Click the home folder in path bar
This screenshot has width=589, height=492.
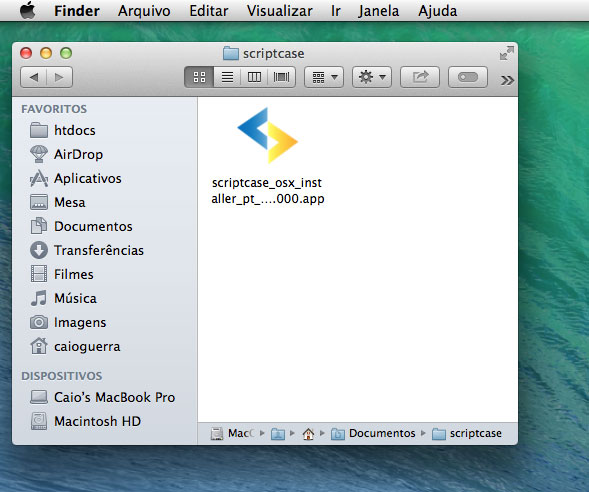click(x=308, y=434)
